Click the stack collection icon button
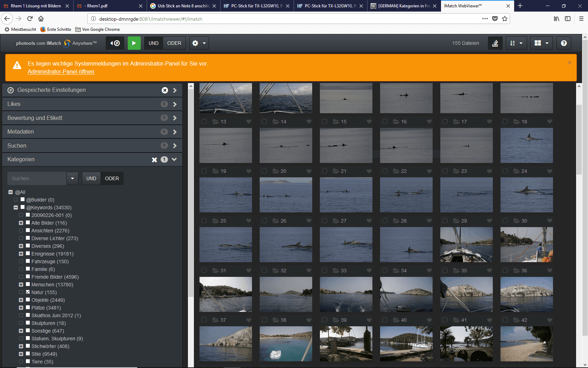The width and height of the screenshot is (588, 368). coord(495,43)
